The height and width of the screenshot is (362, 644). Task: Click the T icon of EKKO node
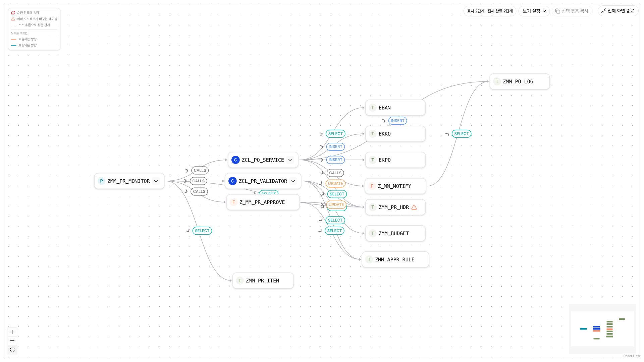(x=372, y=134)
